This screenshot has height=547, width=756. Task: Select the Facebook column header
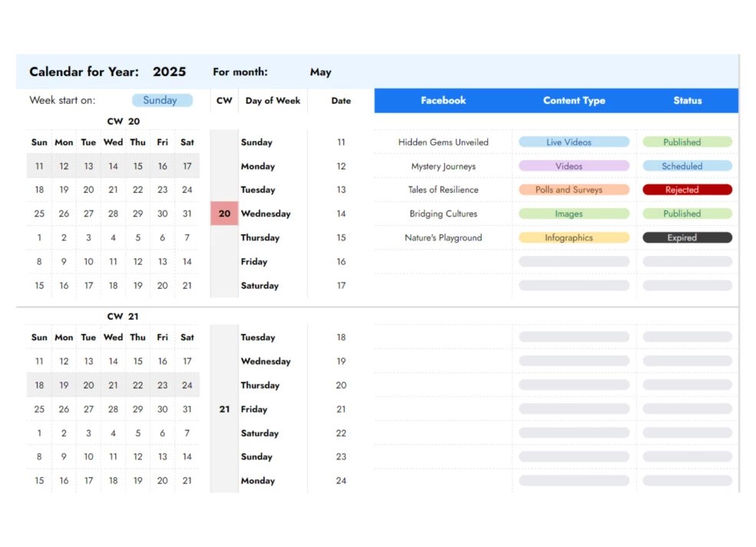point(443,100)
